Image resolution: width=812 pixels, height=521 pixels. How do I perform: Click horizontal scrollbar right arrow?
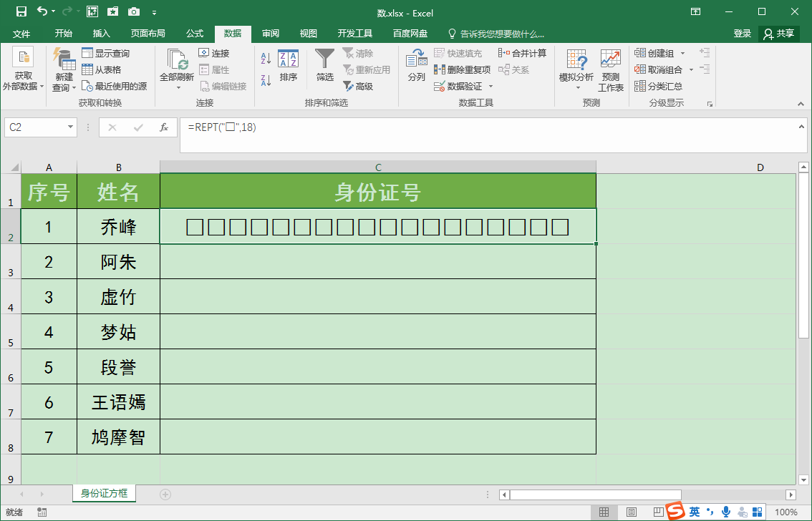[x=791, y=495]
